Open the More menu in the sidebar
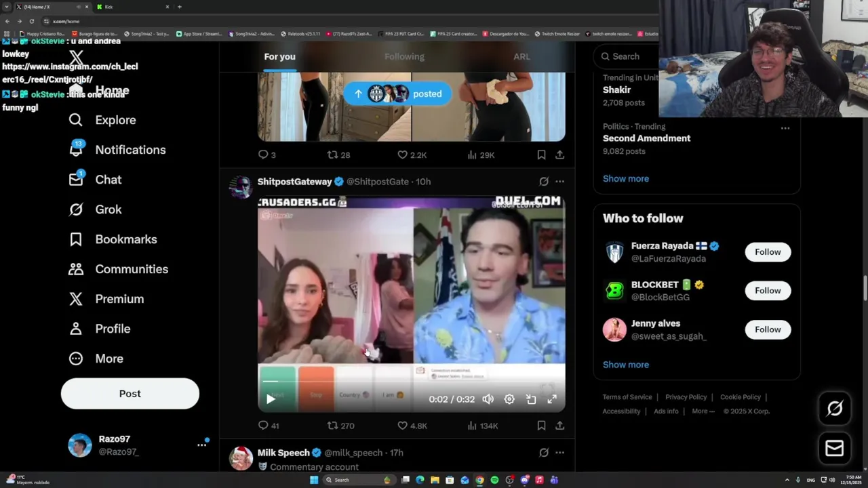 [96, 359]
